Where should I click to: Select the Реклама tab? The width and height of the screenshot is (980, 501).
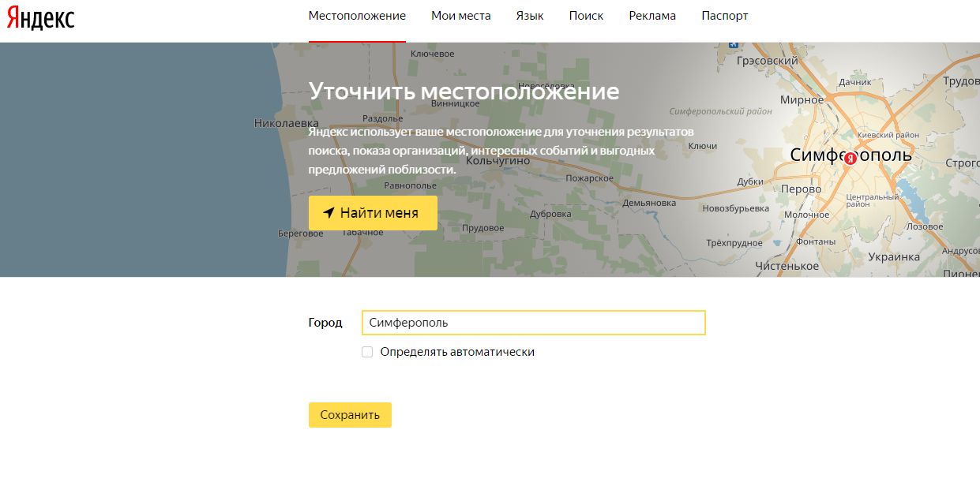(652, 16)
